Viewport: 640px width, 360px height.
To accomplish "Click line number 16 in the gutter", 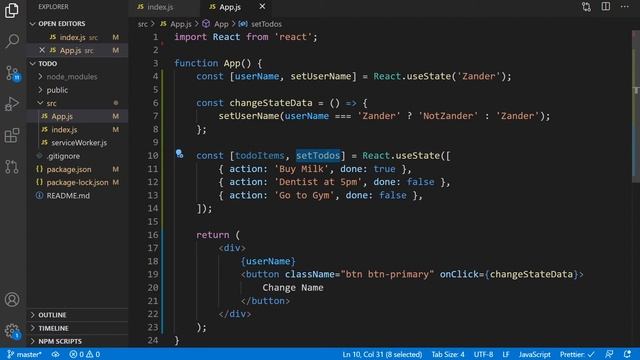I will [153, 235].
